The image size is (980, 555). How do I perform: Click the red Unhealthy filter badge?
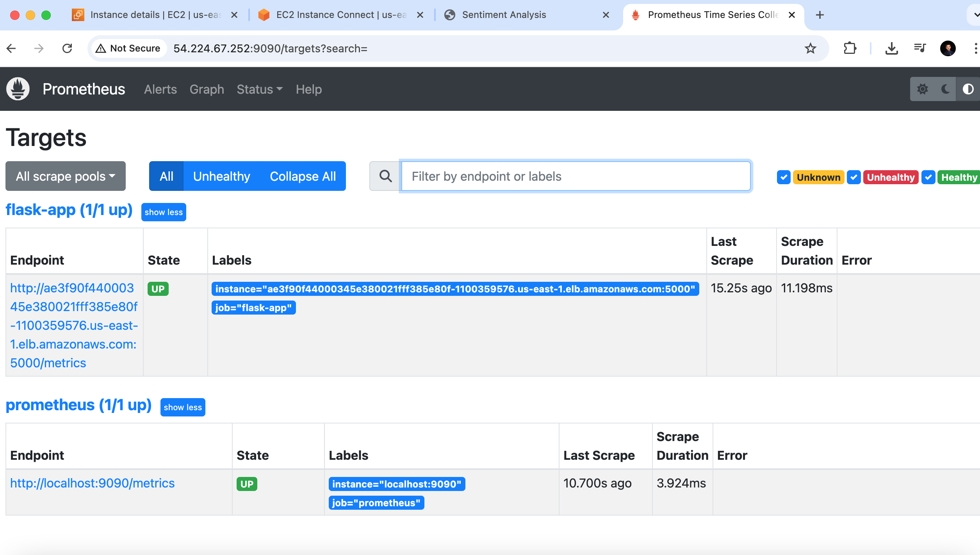point(891,177)
